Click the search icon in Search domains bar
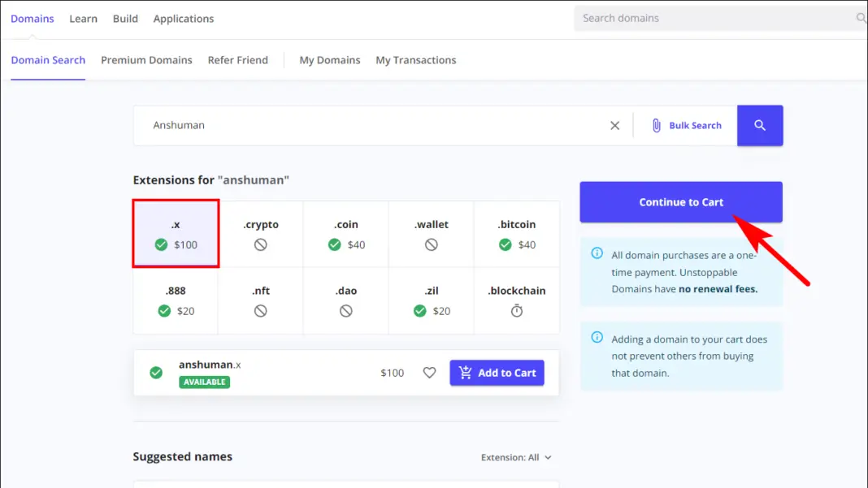Viewport: 868px width, 488px height. coord(861,18)
